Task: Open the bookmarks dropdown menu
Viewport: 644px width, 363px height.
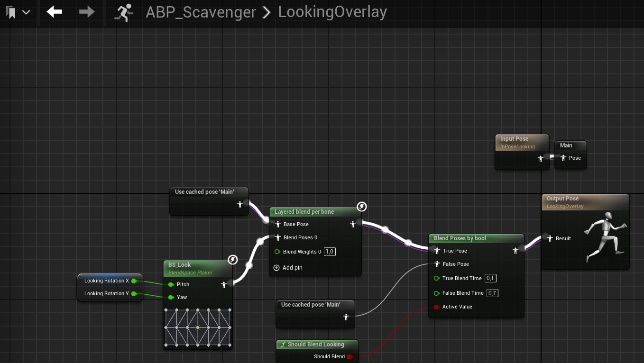Action: pyautogui.click(x=18, y=12)
